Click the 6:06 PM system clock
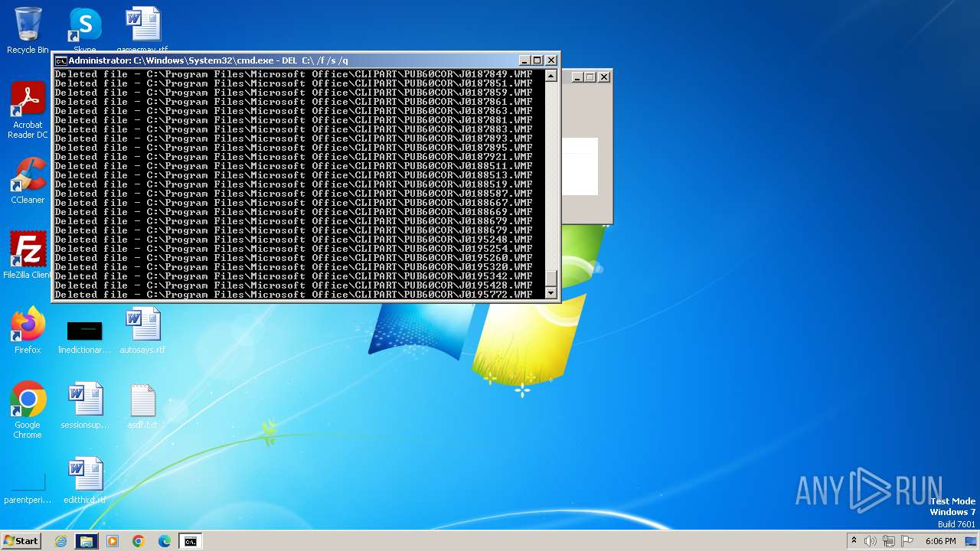980x551 pixels. click(940, 541)
